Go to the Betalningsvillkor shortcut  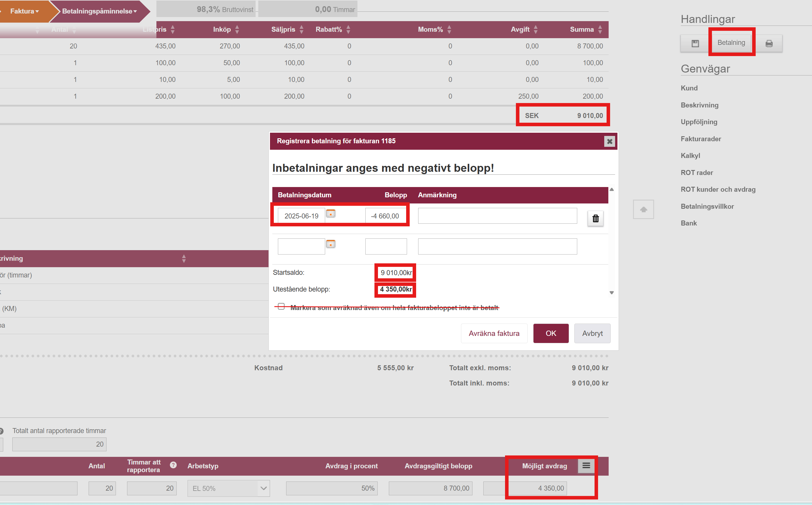[x=707, y=206]
